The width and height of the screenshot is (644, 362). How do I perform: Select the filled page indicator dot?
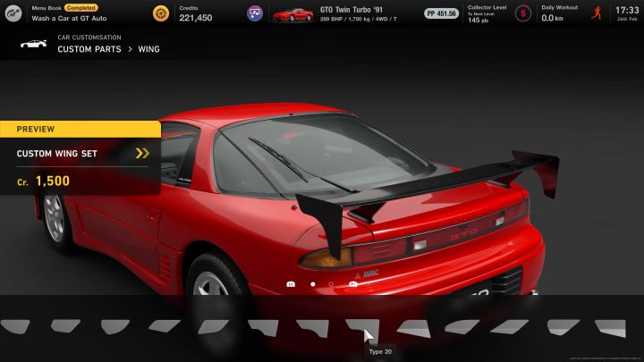(x=312, y=284)
